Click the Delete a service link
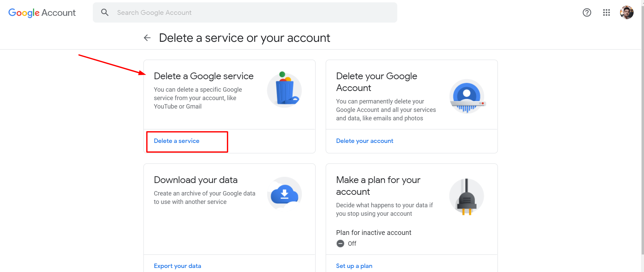The height and width of the screenshot is (272, 644). 177,141
